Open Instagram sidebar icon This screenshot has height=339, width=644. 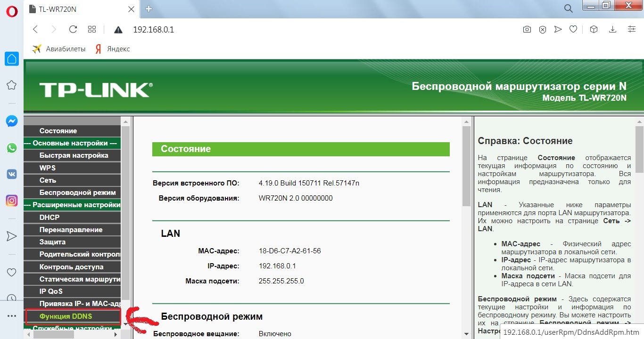12,200
